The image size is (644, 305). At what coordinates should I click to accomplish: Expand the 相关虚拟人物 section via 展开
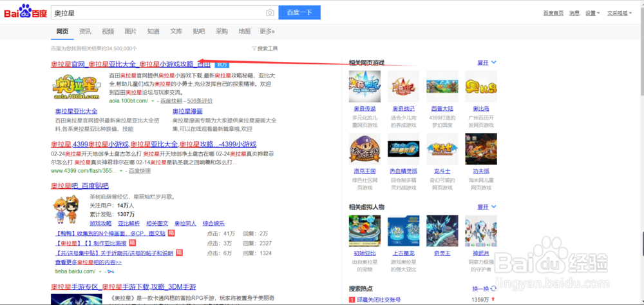pyautogui.click(x=487, y=206)
